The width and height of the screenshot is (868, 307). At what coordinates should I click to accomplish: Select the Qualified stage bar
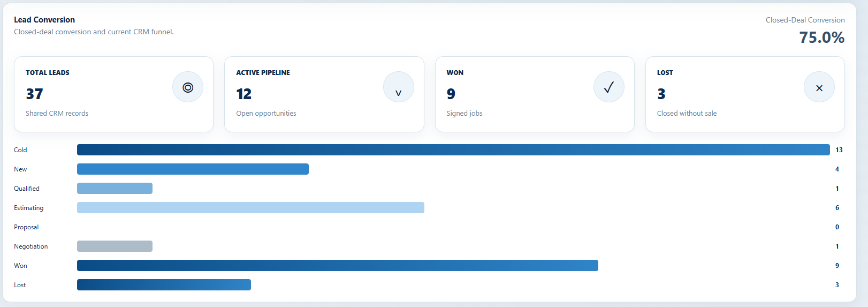[x=115, y=189]
